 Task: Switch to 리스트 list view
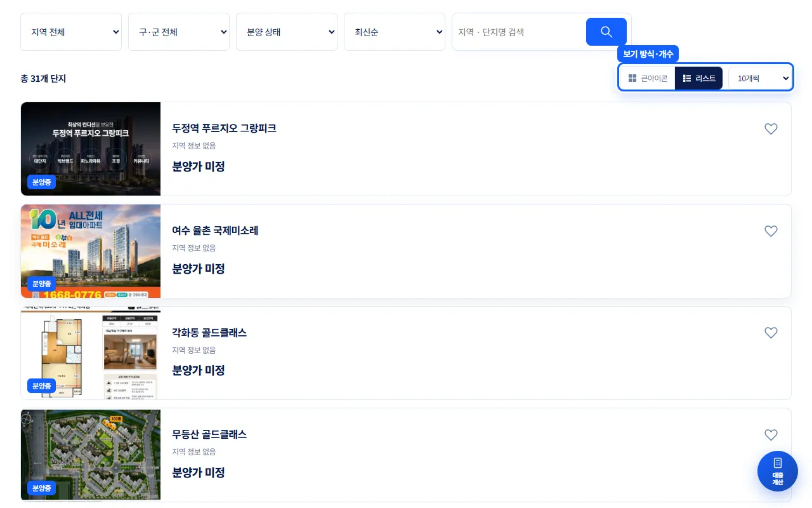699,78
